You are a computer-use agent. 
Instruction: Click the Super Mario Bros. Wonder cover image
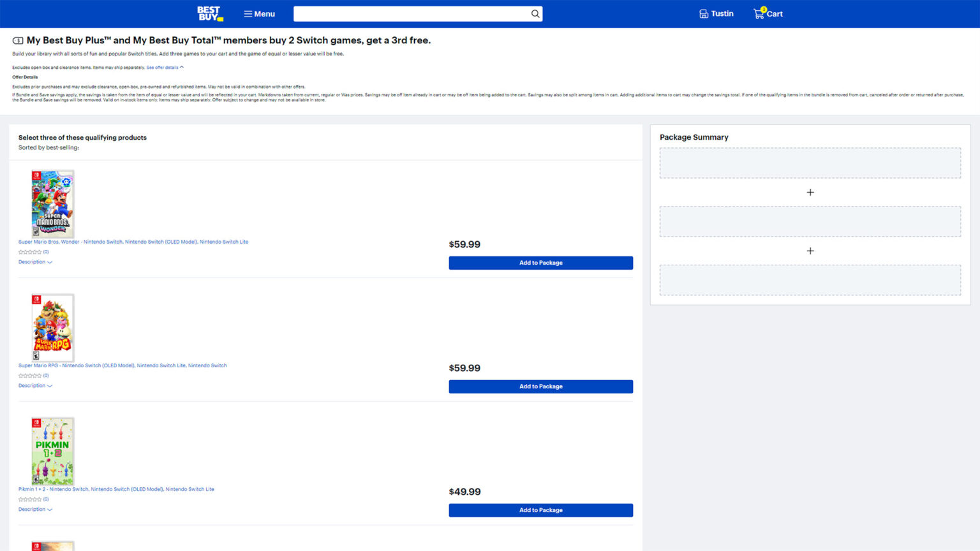click(x=52, y=204)
